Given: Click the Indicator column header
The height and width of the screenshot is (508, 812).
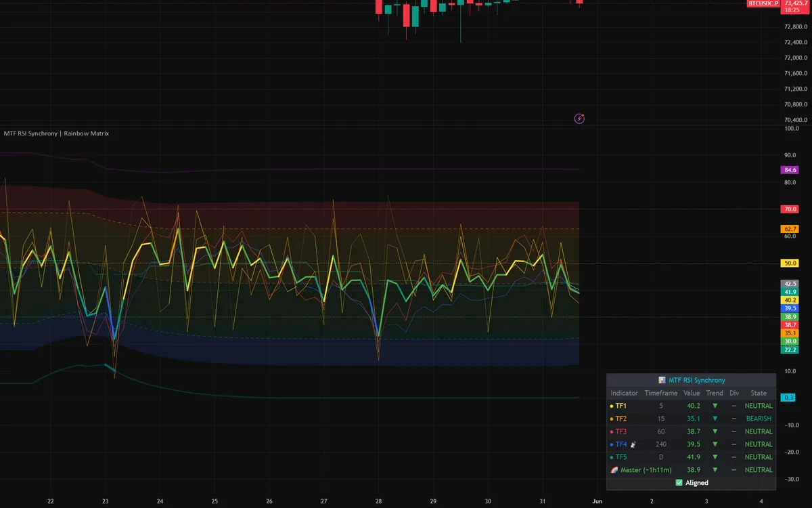Looking at the screenshot, I should point(624,393).
